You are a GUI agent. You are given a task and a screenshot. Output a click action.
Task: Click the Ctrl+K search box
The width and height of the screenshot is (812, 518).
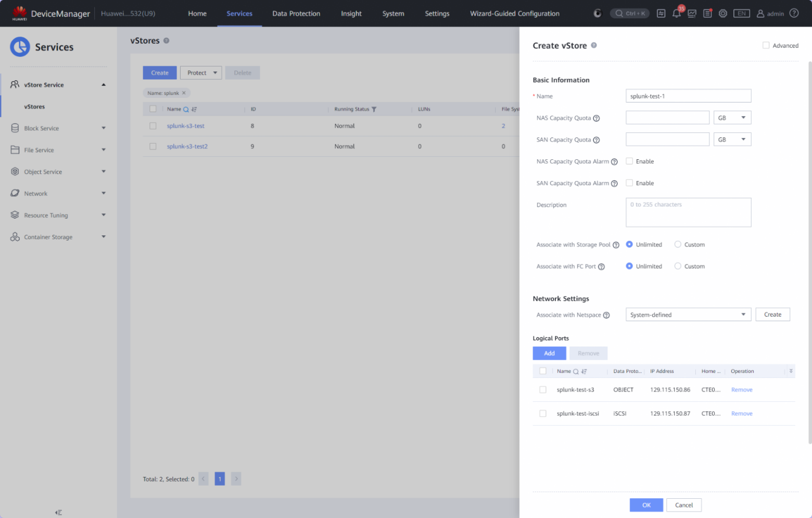630,14
